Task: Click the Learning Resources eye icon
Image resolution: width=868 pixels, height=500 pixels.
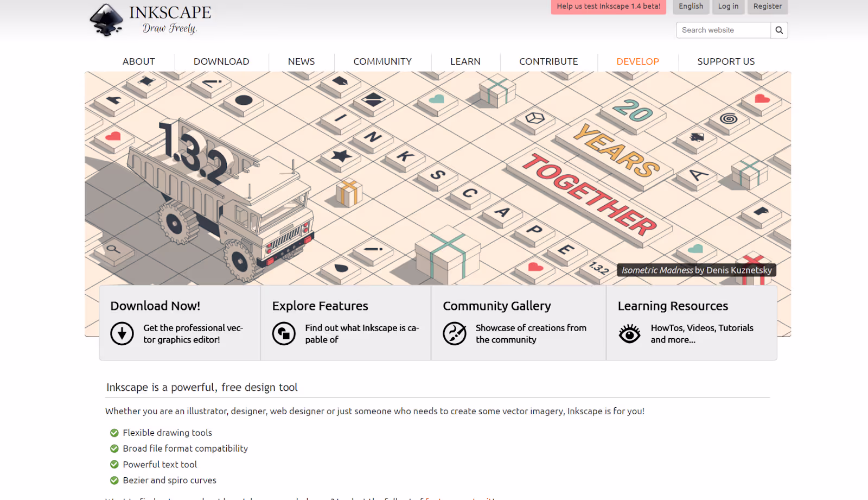Action: click(x=629, y=333)
